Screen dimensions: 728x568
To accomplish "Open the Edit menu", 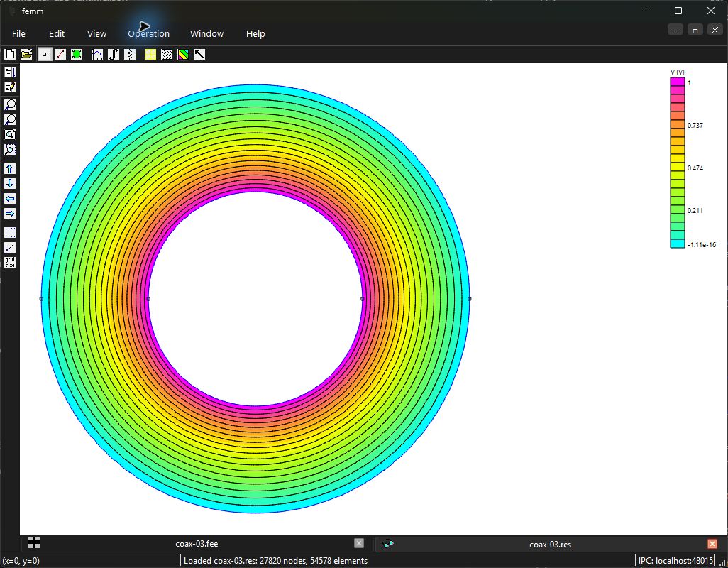I will pos(57,33).
